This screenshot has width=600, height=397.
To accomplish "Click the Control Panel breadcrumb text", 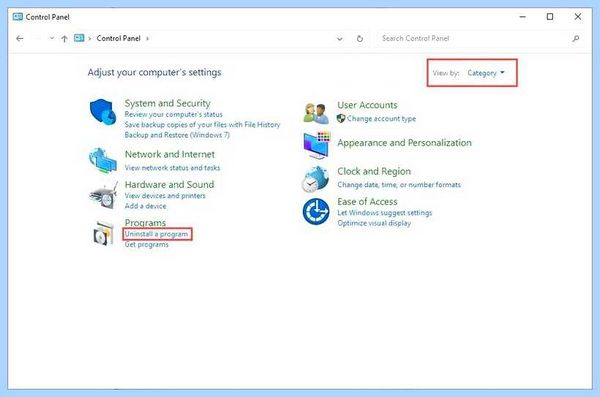I will point(119,38).
